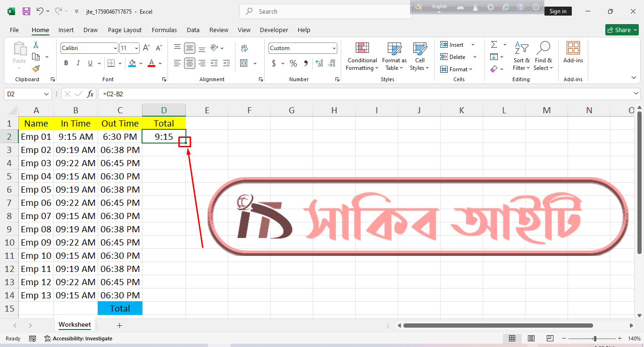Open the number format dropdown showing Custom
Screen dimensions: 644x347
tap(334, 48)
